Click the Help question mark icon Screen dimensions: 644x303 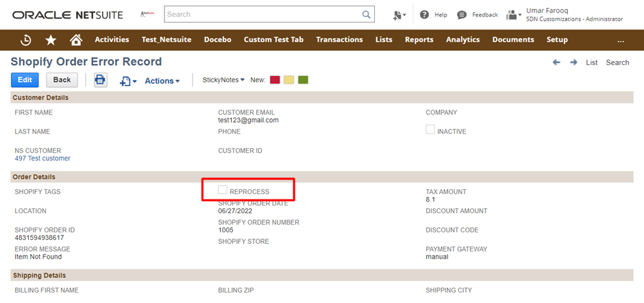(425, 15)
